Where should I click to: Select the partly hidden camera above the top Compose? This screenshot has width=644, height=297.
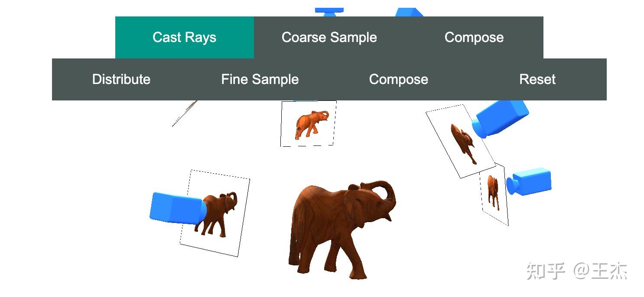(409, 12)
